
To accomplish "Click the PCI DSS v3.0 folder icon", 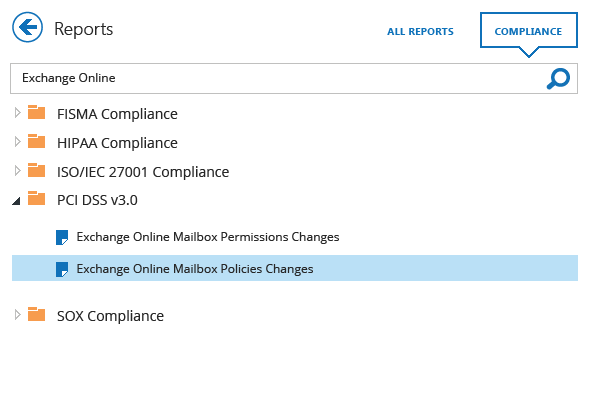I will pyautogui.click(x=37, y=198).
